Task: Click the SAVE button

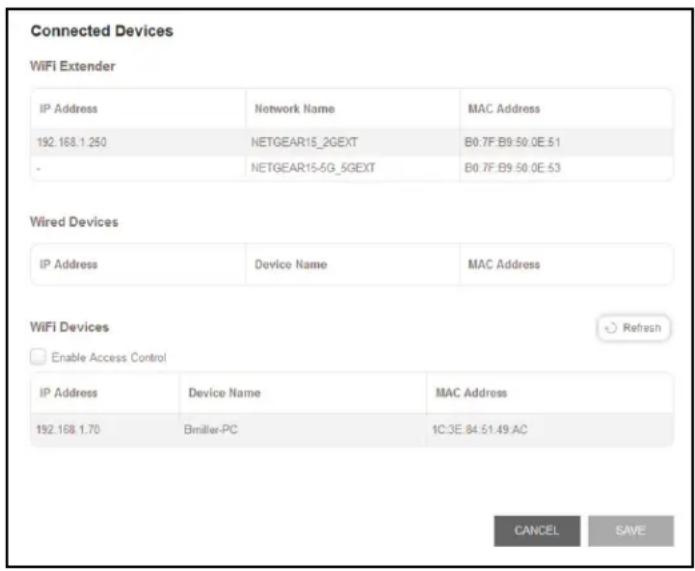Action: point(631,531)
